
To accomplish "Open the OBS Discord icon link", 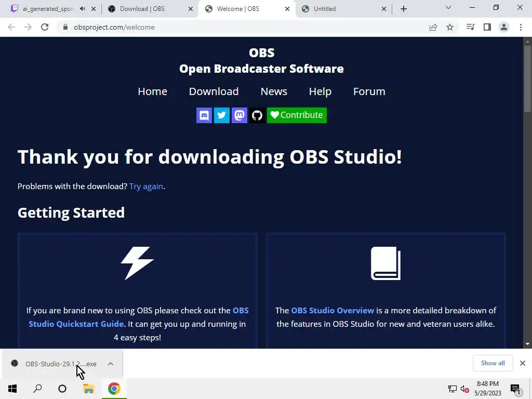I will [x=204, y=115].
